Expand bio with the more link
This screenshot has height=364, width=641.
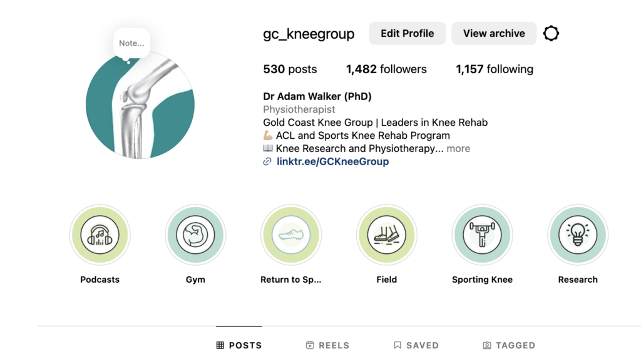tap(458, 149)
